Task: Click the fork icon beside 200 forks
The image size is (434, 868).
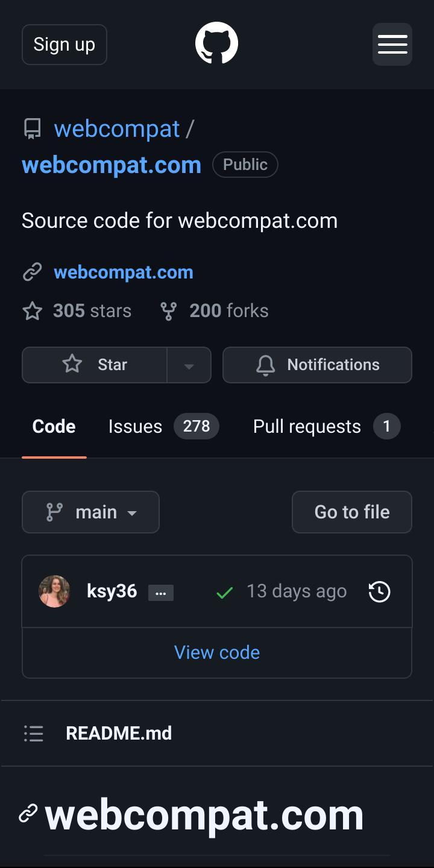Action: 169,311
